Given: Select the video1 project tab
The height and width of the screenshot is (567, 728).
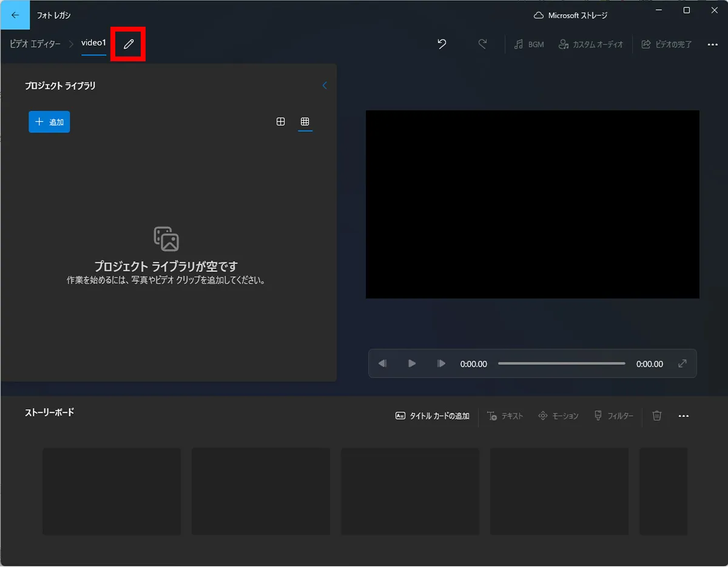Looking at the screenshot, I should pyautogui.click(x=93, y=43).
